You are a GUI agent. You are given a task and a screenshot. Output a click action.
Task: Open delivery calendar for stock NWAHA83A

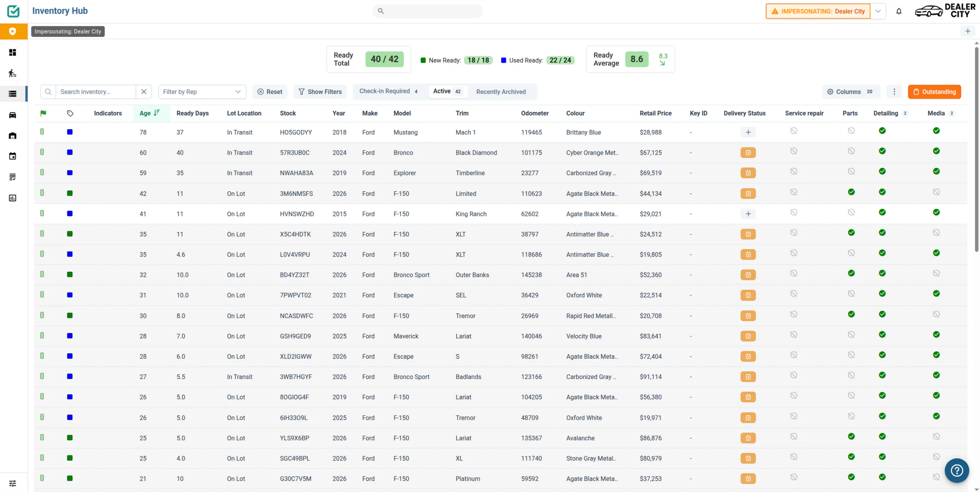[748, 173]
